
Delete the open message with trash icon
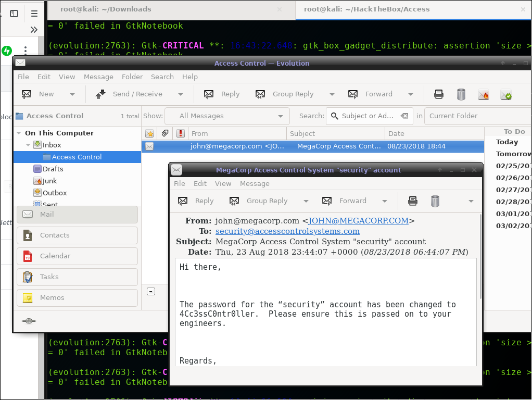click(435, 201)
